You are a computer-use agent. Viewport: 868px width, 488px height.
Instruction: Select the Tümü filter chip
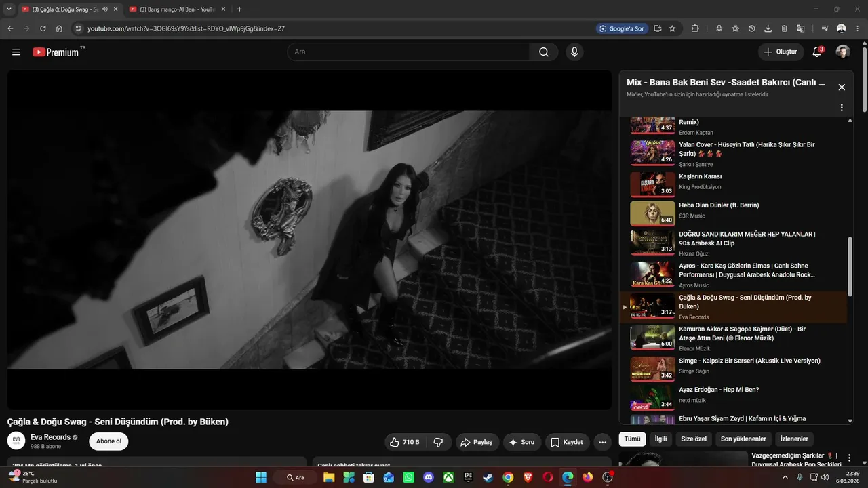pyautogui.click(x=632, y=439)
